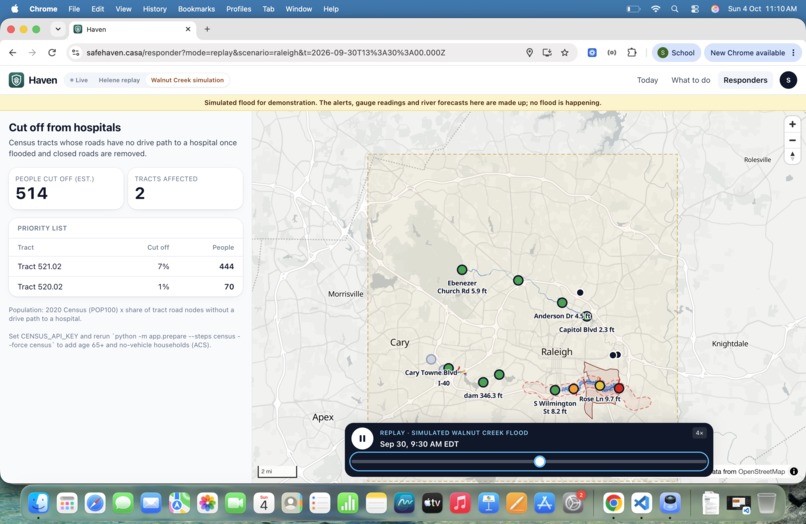806x524 pixels.
Task: Click the Haven shield logo
Action: (16, 80)
